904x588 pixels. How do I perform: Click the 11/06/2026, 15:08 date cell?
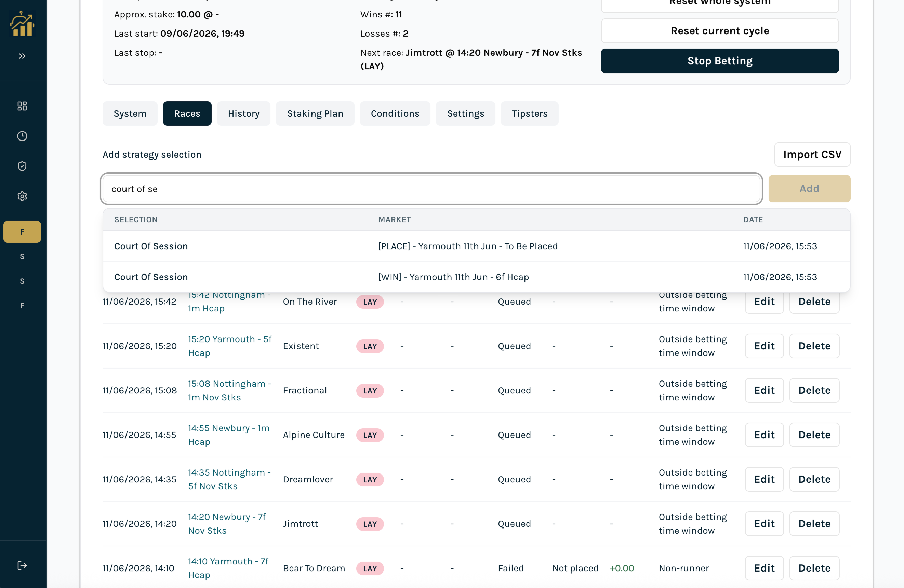pos(140,390)
